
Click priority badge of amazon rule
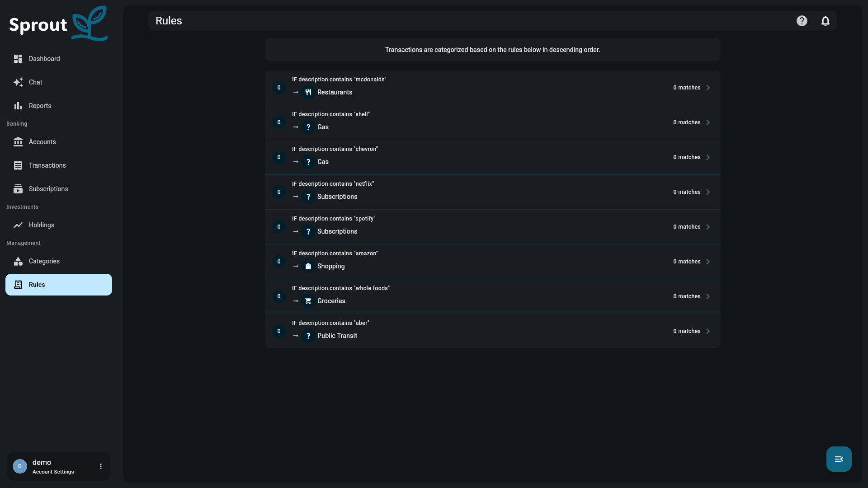279,262
